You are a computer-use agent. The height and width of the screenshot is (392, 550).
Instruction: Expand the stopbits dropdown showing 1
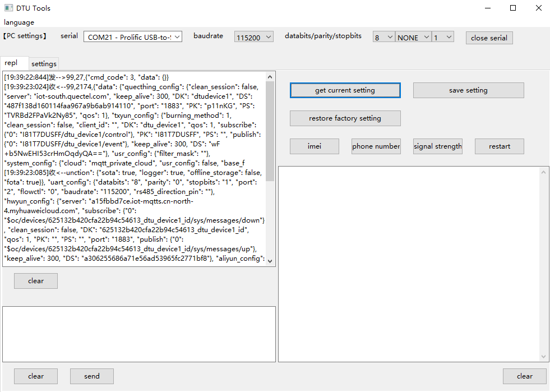coord(443,36)
